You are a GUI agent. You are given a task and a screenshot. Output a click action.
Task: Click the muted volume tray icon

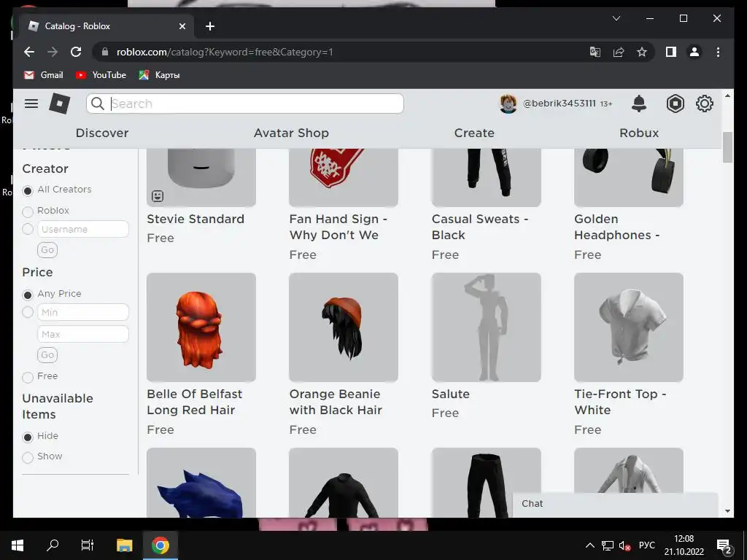click(624, 545)
